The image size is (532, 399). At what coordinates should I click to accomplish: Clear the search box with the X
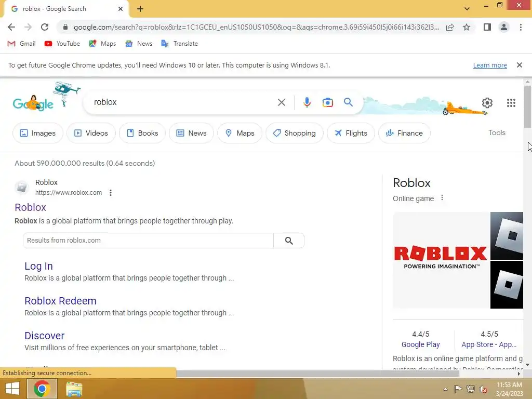(x=281, y=102)
